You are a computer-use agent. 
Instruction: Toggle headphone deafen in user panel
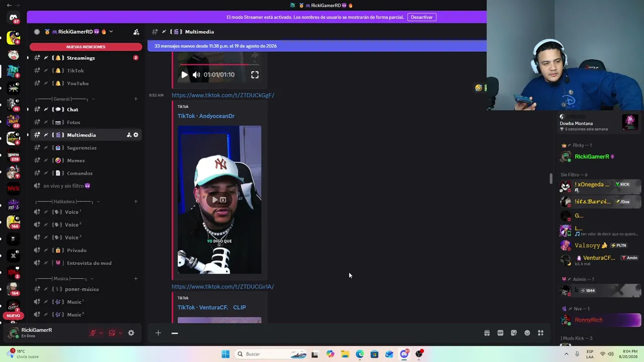coord(112,333)
